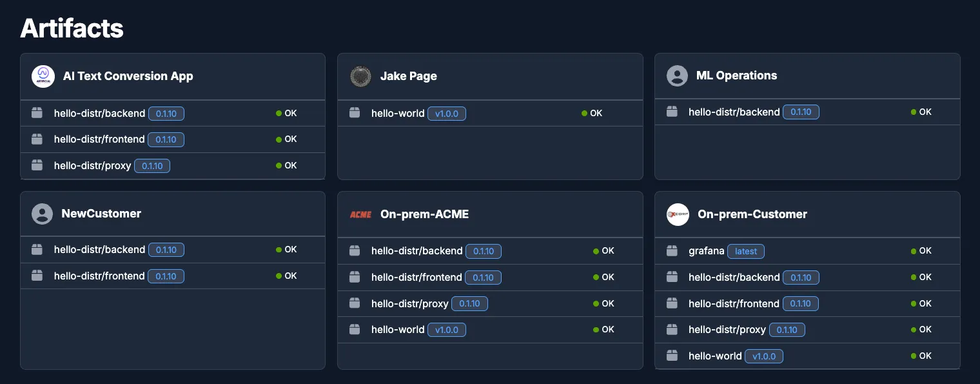
Task: Click the Artifacts page heading
Action: point(72,28)
